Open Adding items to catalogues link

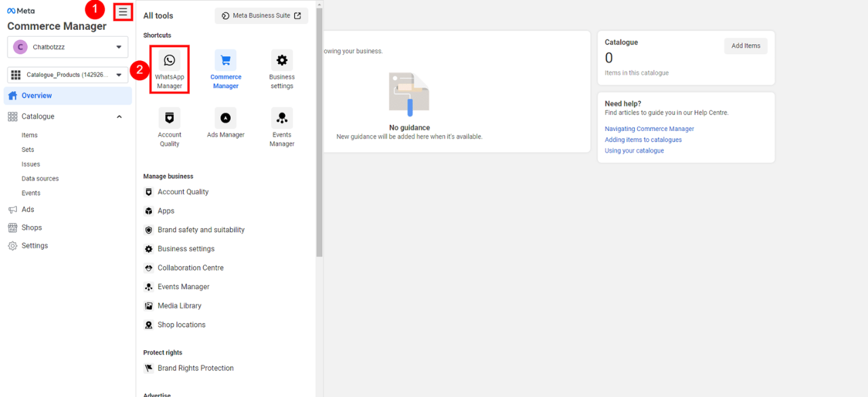point(643,140)
